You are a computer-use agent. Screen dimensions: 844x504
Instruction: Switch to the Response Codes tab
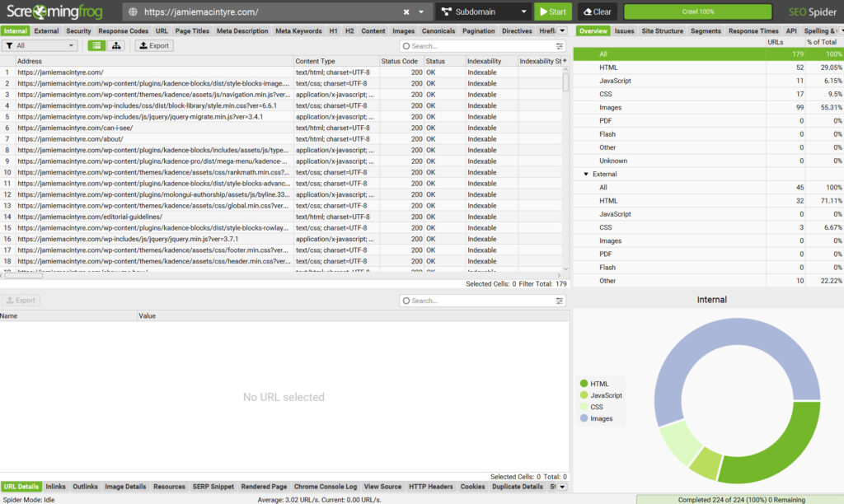pos(124,31)
